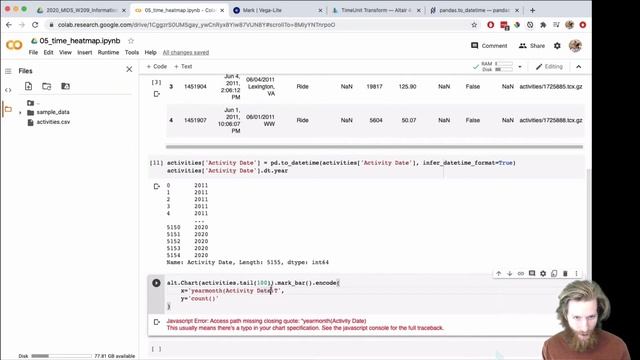Click the browser address bar
The image size is (640, 360).
tap(261, 25)
